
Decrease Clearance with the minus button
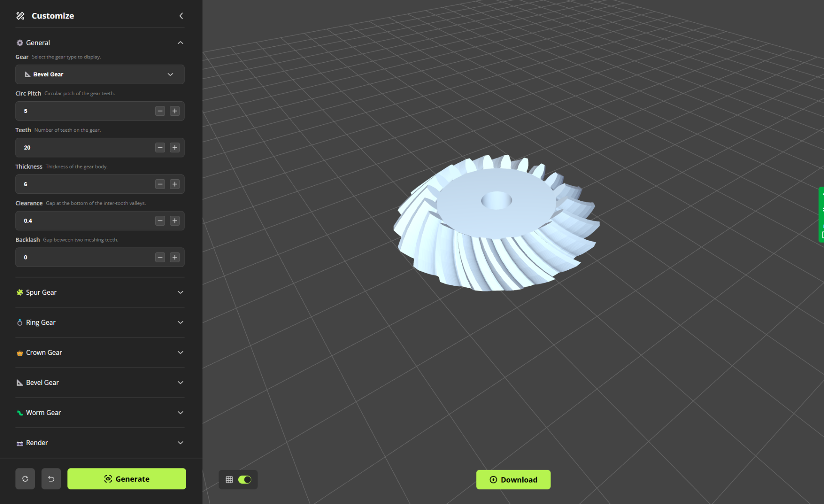tap(160, 221)
